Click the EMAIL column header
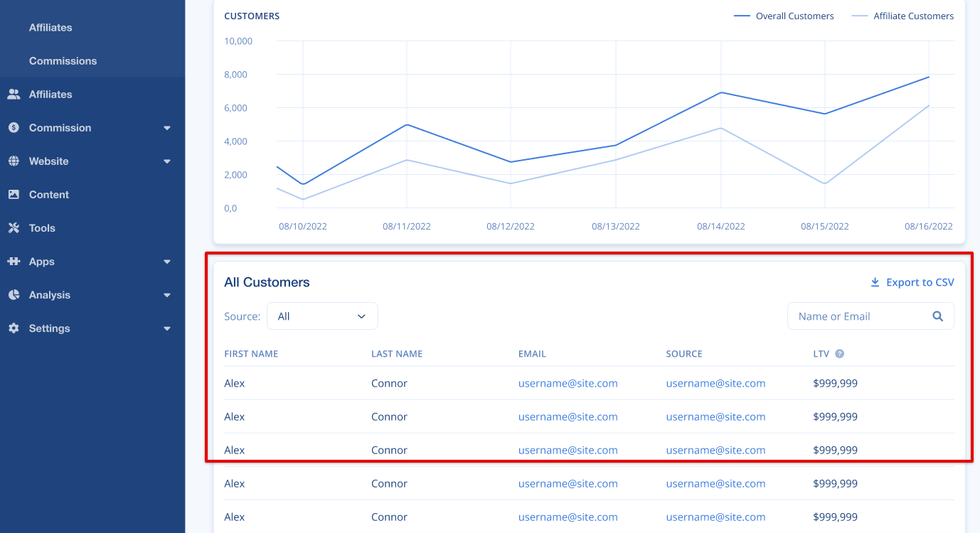This screenshot has width=980, height=533. 532,354
